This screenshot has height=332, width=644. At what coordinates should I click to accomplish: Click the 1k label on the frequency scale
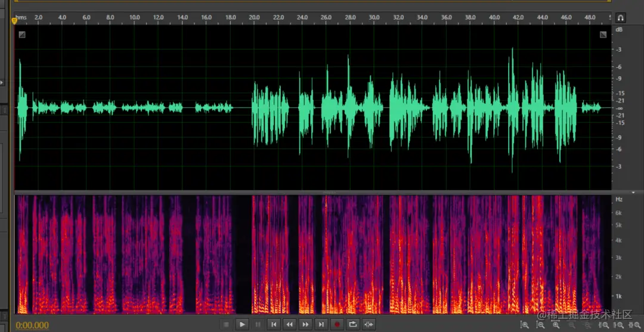coord(618,296)
